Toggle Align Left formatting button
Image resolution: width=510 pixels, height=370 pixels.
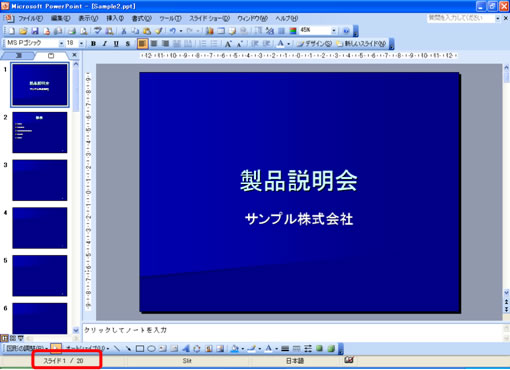pos(142,44)
